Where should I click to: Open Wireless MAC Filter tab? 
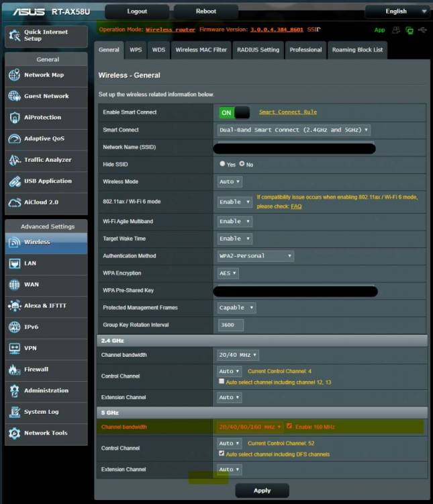tap(201, 50)
